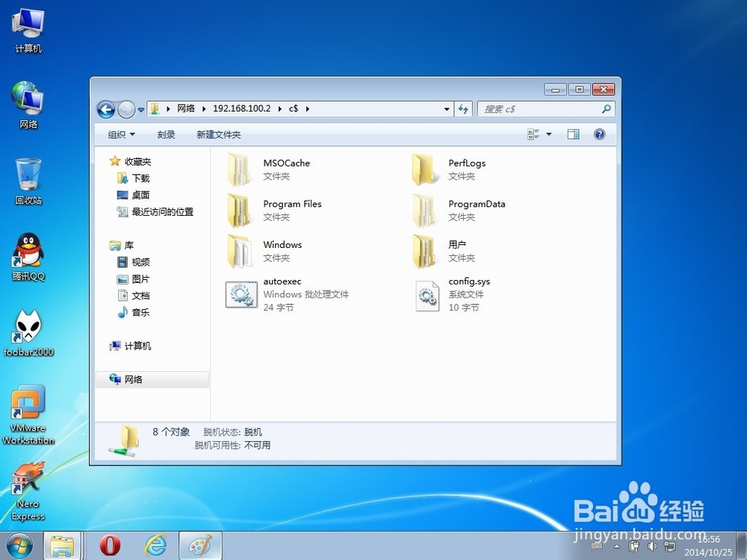The height and width of the screenshot is (560, 747).
Task: Launch Internet Explorer from the taskbar
Action: [156, 546]
